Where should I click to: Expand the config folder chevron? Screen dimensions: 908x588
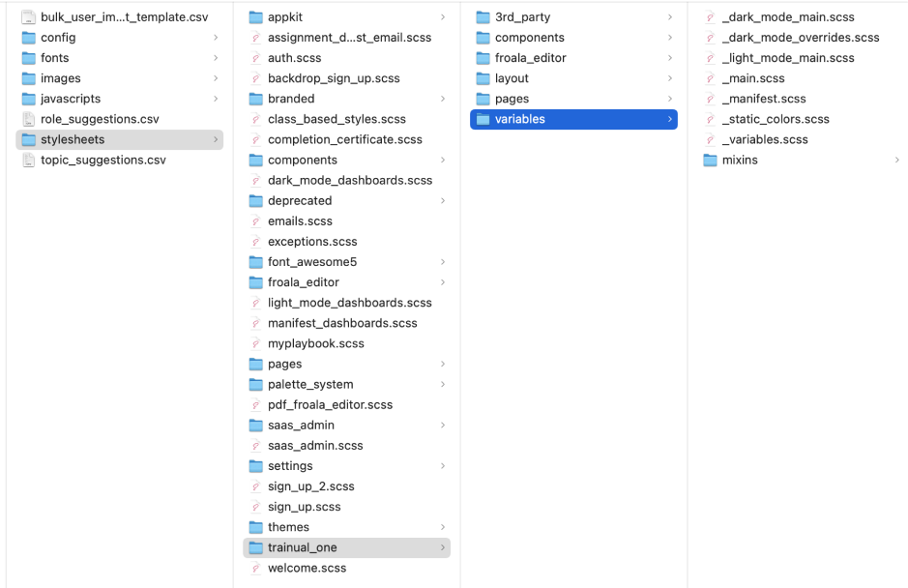(x=216, y=38)
